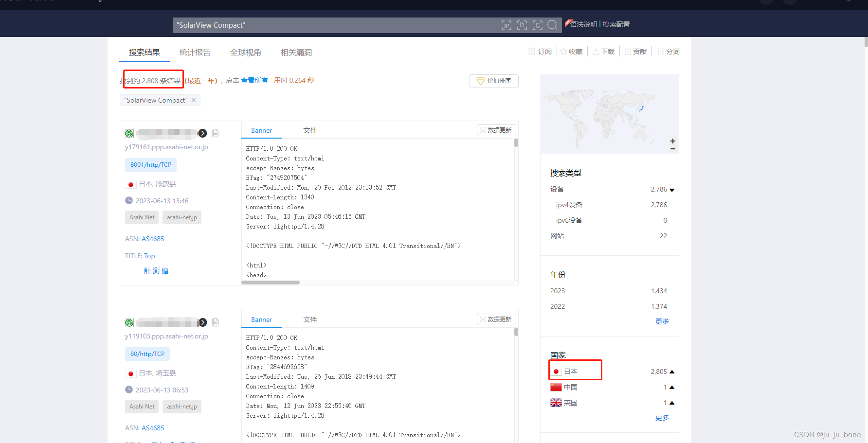Click the UK flag in 国家 list
This screenshot has width=868, height=443.
[556, 403]
